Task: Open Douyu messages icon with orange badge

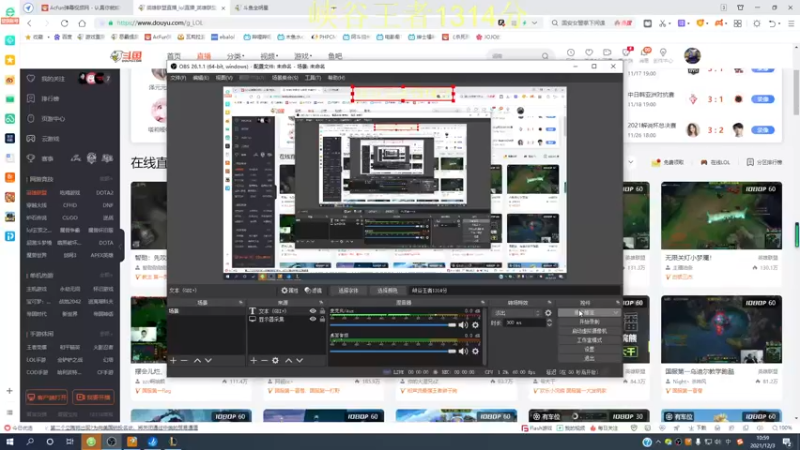Action: [x=645, y=53]
